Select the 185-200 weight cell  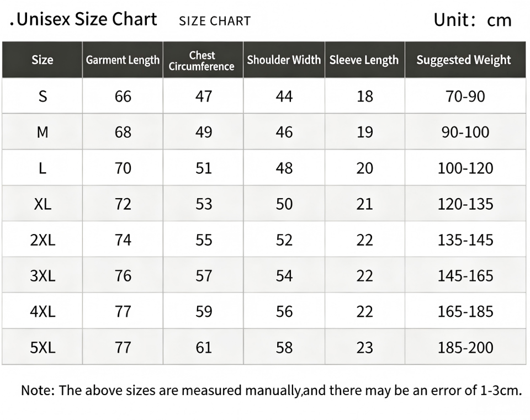[x=465, y=347]
